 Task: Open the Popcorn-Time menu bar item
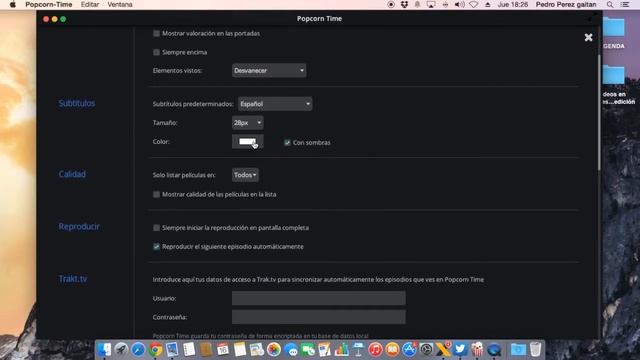tap(49, 4)
